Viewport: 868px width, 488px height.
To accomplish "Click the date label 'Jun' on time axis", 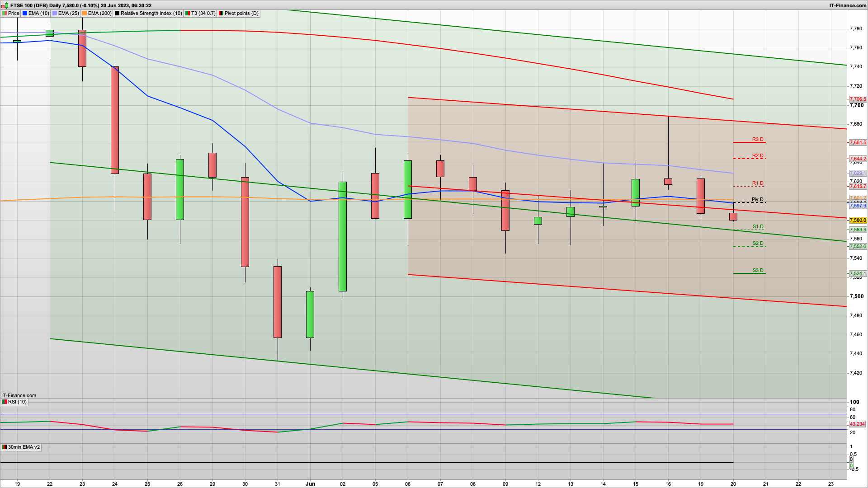I will click(310, 483).
